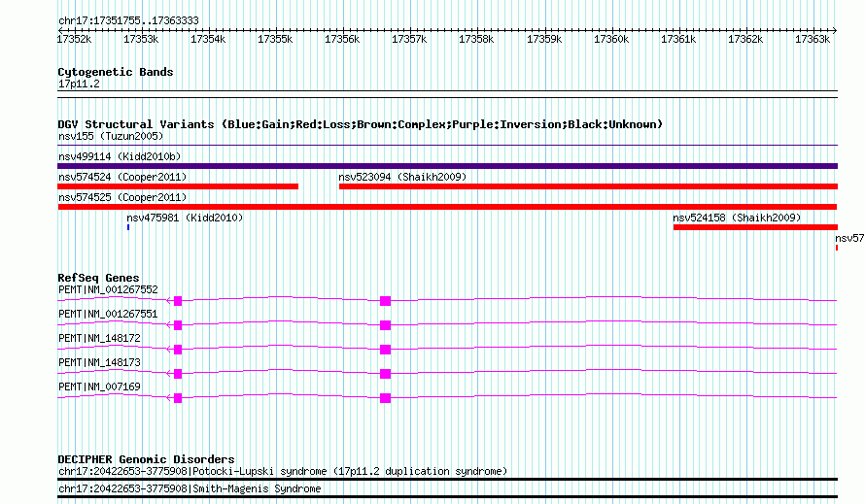This screenshot has height=504, width=865.
Task: Click the 17358k ruler tick label
Action: pyautogui.click(x=476, y=39)
